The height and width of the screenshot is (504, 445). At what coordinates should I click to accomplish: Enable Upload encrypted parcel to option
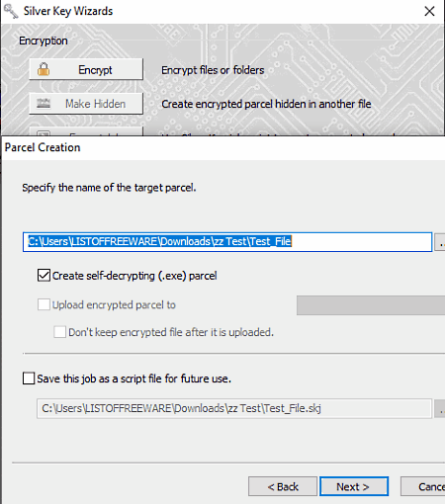point(44,304)
